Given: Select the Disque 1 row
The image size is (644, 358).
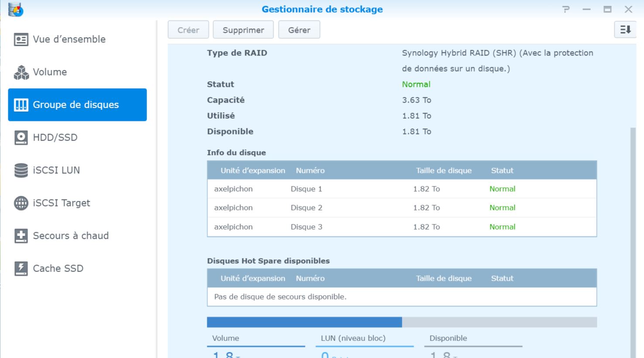Looking at the screenshot, I should [x=402, y=189].
